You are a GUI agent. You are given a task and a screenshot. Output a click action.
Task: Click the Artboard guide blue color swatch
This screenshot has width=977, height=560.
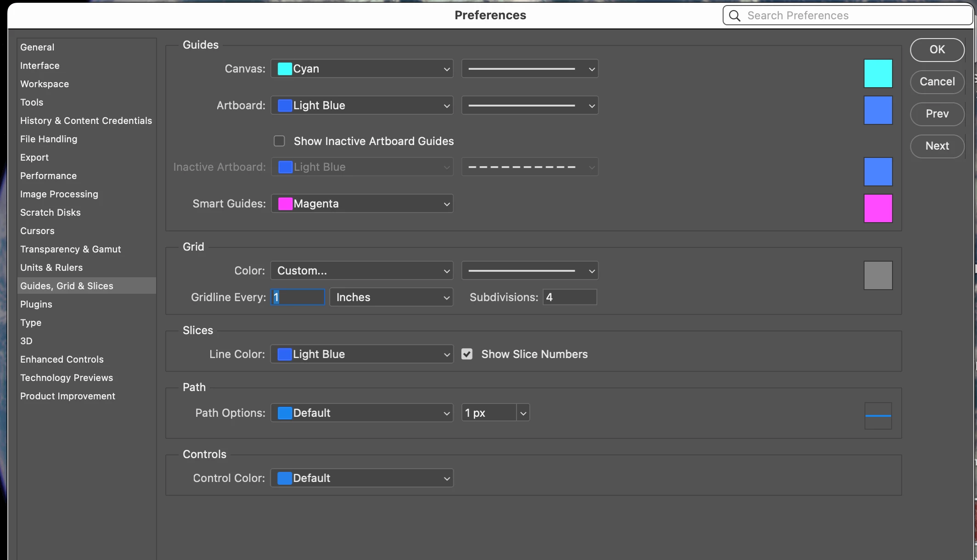(878, 110)
